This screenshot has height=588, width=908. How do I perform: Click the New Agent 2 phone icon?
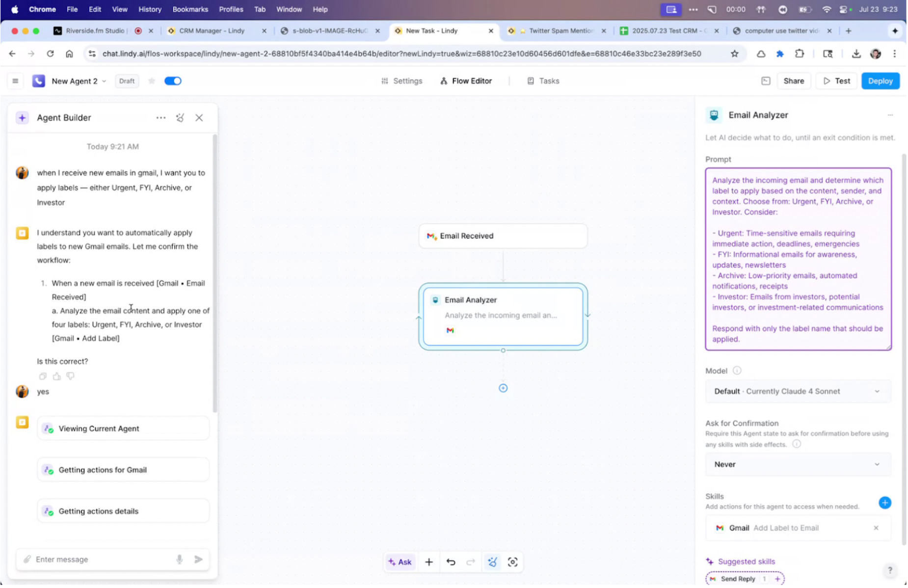tap(39, 81)
